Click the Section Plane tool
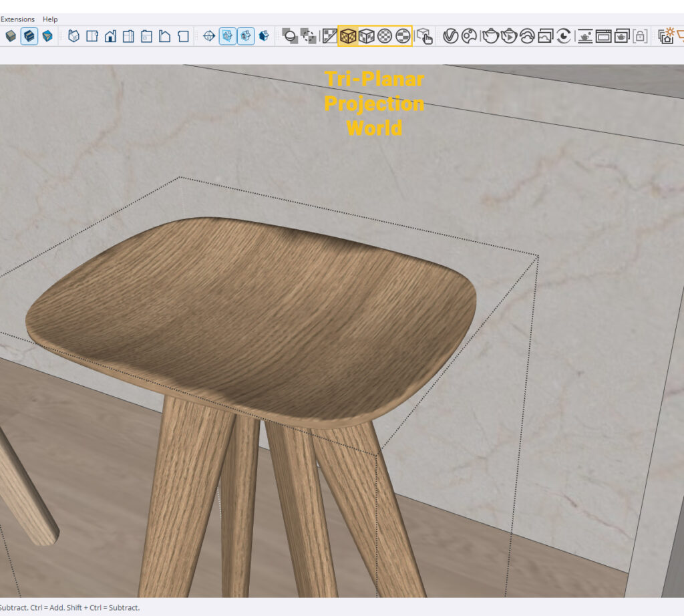 point(209,36)
